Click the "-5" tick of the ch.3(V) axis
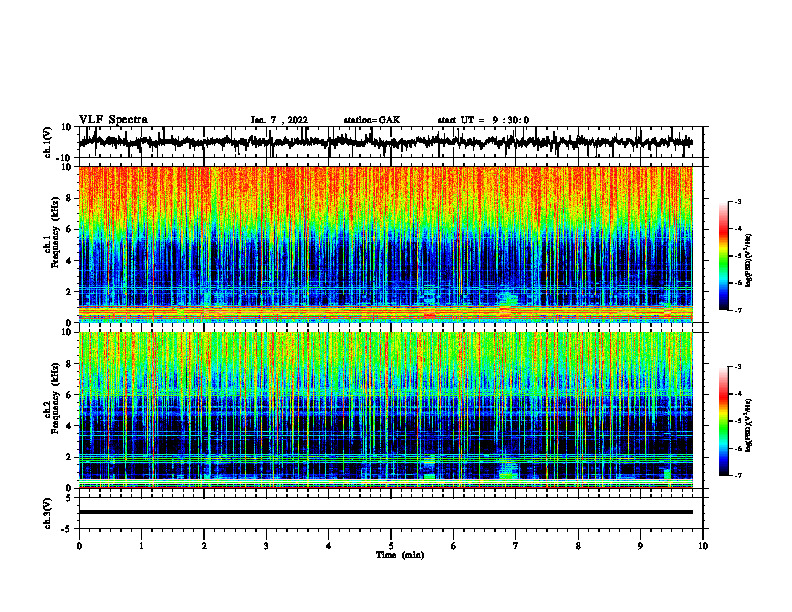Viewport: 792px width, 612px height. pos(68,529)
